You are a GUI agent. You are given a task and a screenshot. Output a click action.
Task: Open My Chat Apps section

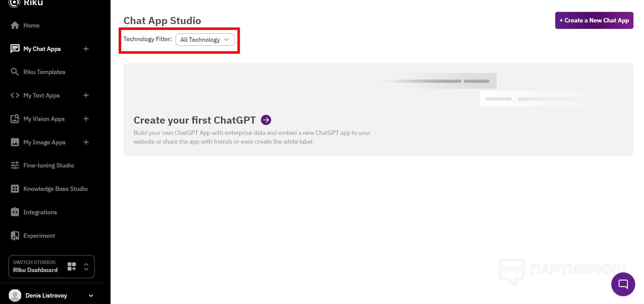click(x=42, y=49)
